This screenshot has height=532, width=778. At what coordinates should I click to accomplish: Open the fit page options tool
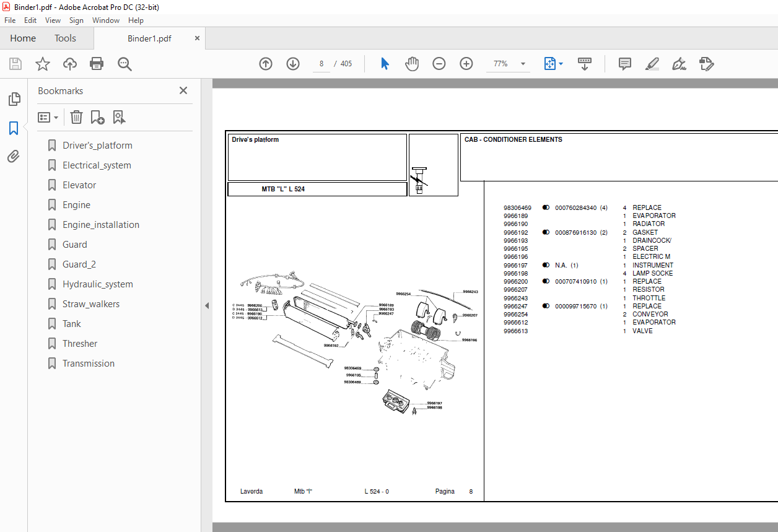pyautogui.click(x=553, y=64)
